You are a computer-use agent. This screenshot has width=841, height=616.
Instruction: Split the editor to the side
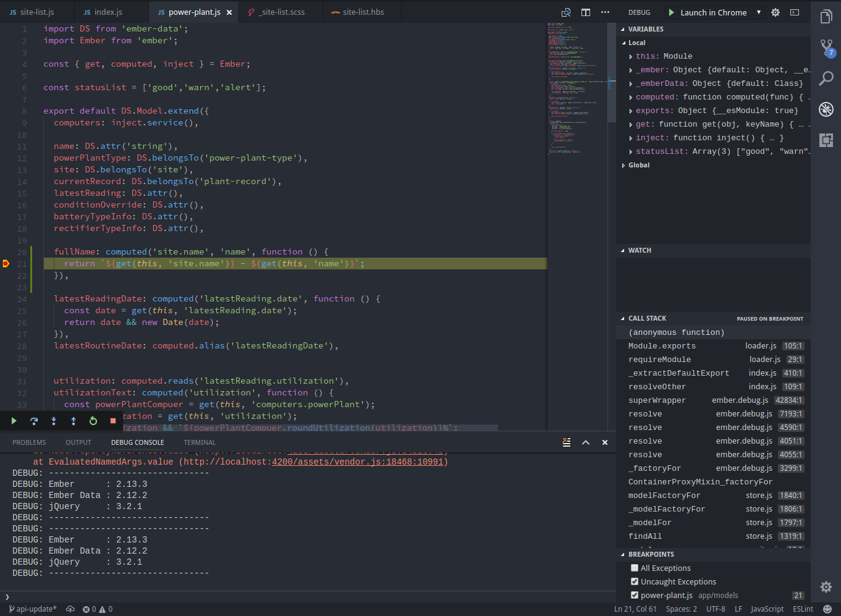point(586,12)
